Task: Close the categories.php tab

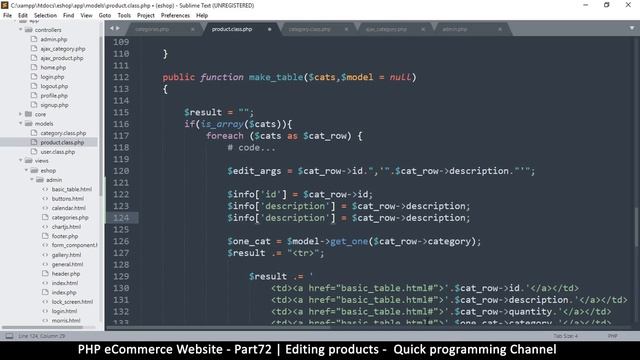Action: [x=192, y=29]
